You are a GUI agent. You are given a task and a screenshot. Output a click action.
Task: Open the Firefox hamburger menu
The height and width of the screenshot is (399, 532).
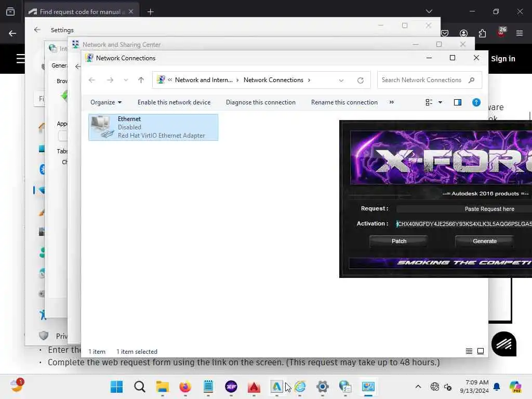(520, 33)
